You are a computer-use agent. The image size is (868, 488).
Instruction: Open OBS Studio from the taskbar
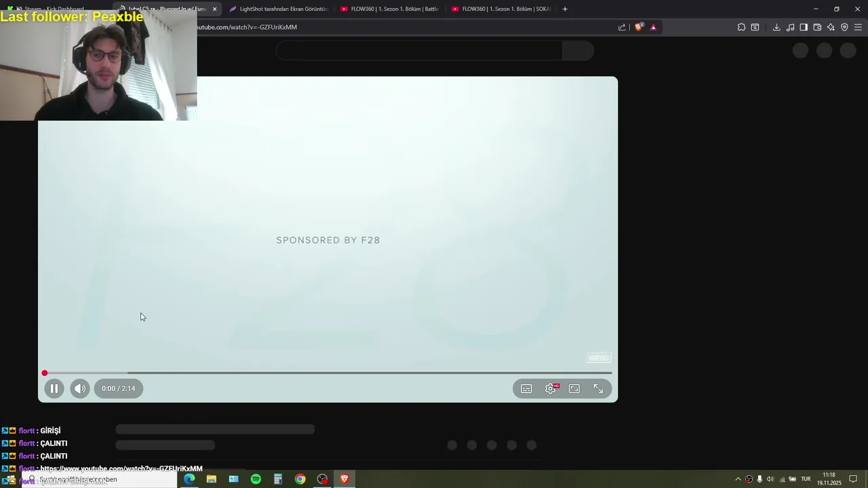pos(322,479)
